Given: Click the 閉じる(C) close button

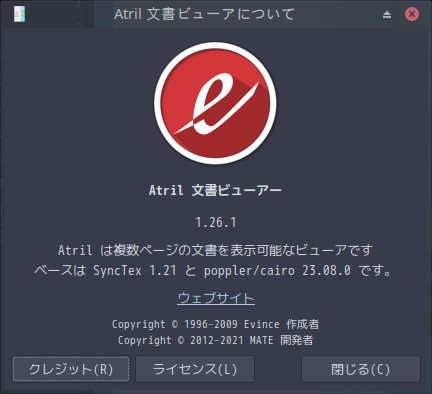Looking at the screenshot, I should click(361, 369).
